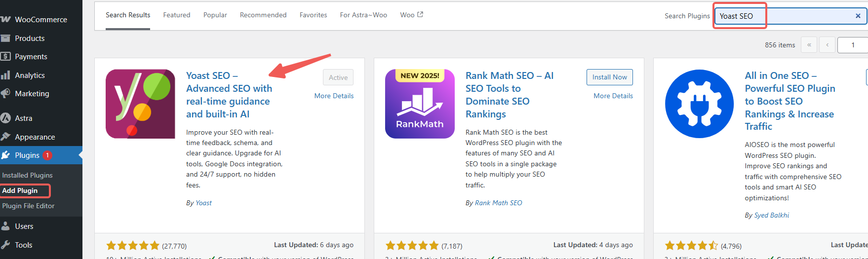Click the Rank Math plugin logo
The width and height of the screenshot is (868, 259).
pyautogui.click(x=420, y=104)
